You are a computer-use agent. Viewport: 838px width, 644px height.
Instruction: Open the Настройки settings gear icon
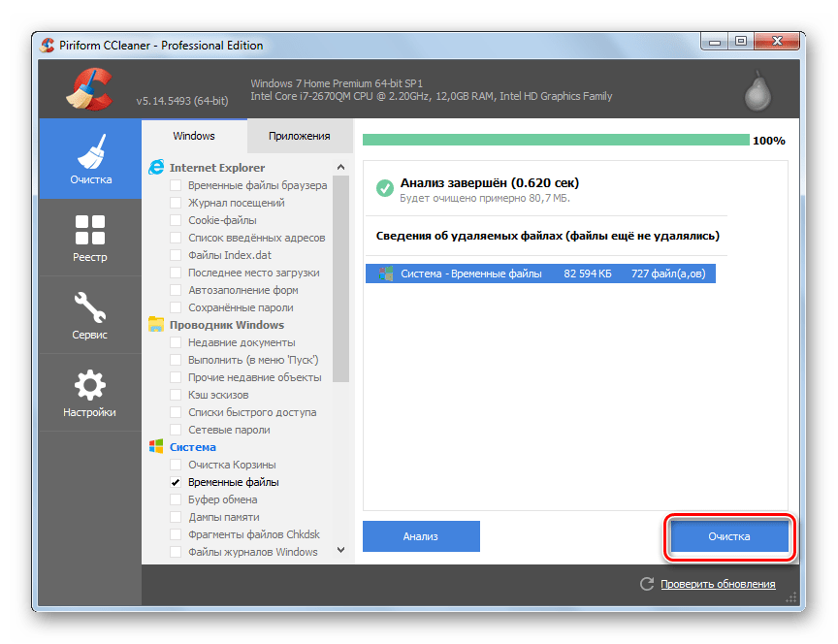click(90, 385)
